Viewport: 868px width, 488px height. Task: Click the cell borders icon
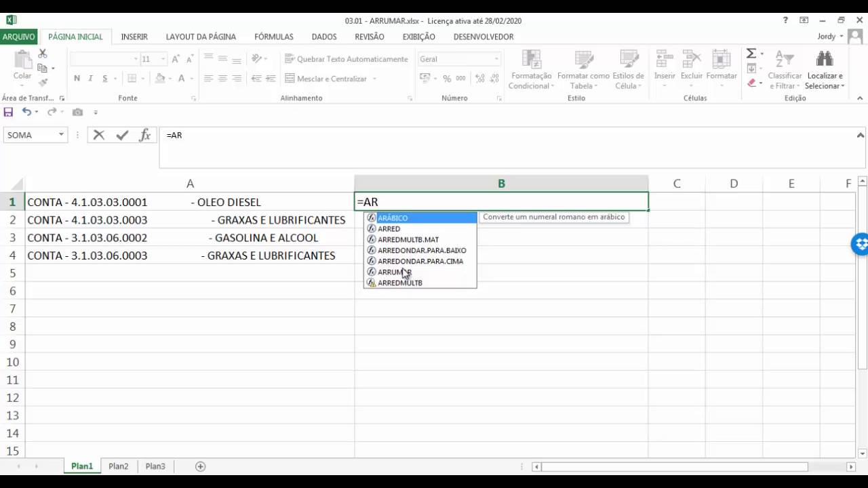coord(132,79)
